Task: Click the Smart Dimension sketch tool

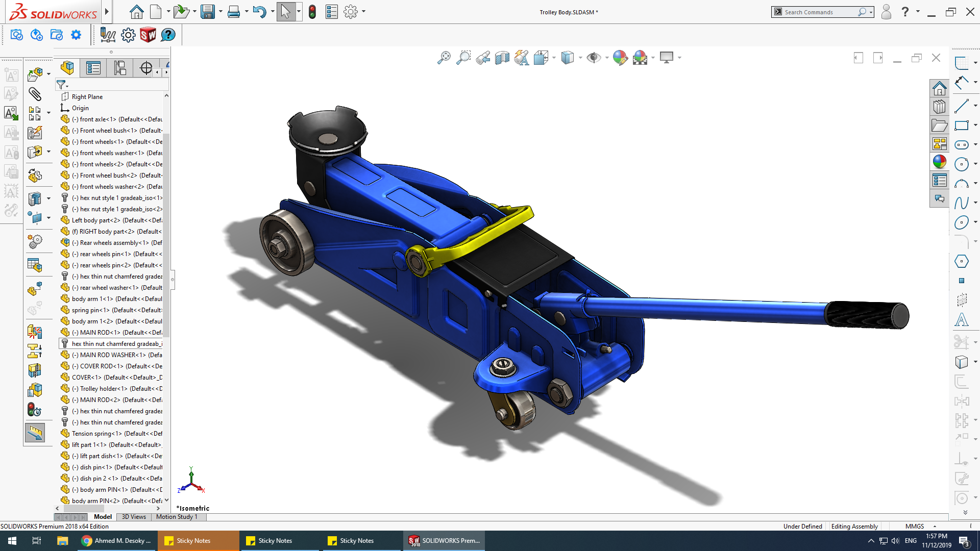Action: click(962, 82)
